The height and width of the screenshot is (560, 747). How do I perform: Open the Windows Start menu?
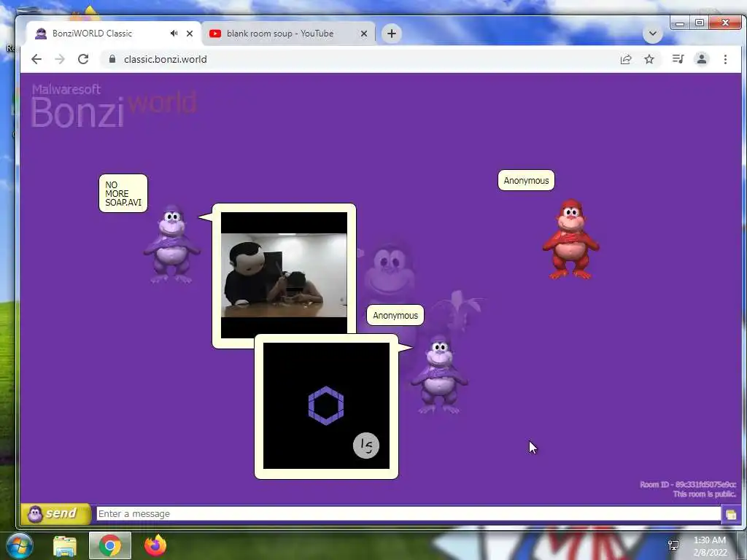click(x=19, y=545)
